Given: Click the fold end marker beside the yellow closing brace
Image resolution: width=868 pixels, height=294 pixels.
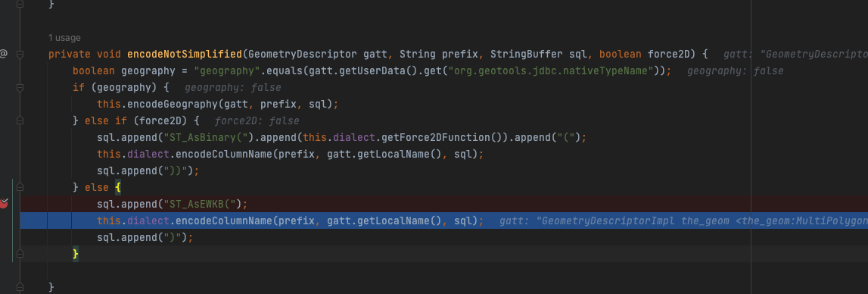Looking at the screenshot, I should pos(20,254).
